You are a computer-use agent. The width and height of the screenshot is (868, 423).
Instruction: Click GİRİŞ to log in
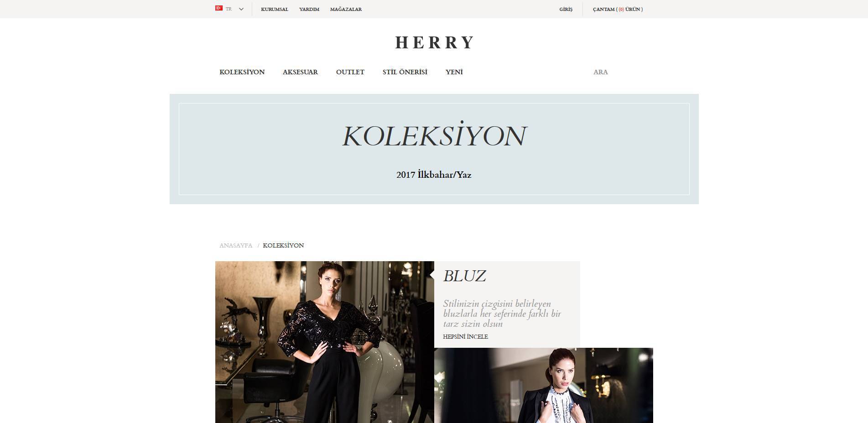coord(566,9)
